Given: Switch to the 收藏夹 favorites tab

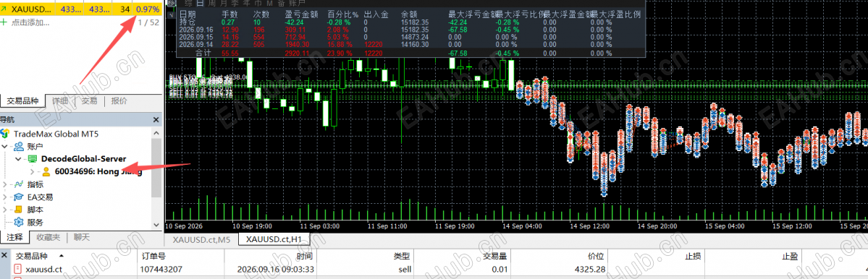Looking at the screenshot, I should [49, 237].
